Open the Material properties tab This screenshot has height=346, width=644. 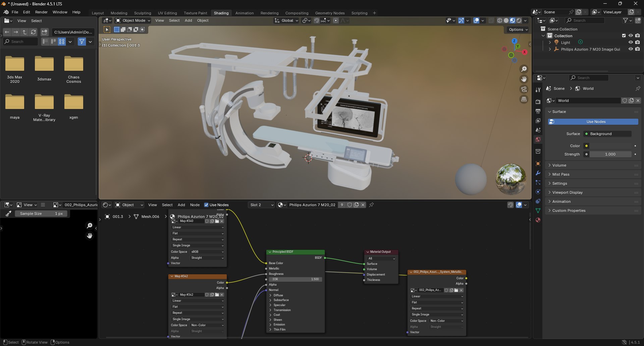click(x=538, y=220)
